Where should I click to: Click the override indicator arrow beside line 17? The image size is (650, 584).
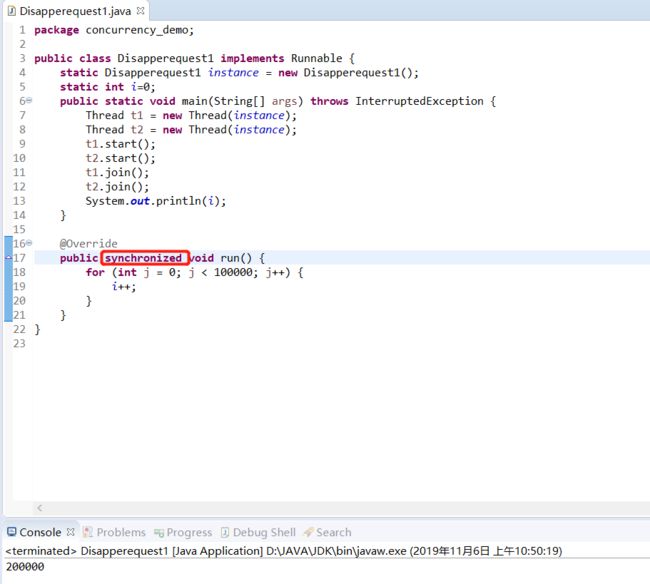coord(8,258)
